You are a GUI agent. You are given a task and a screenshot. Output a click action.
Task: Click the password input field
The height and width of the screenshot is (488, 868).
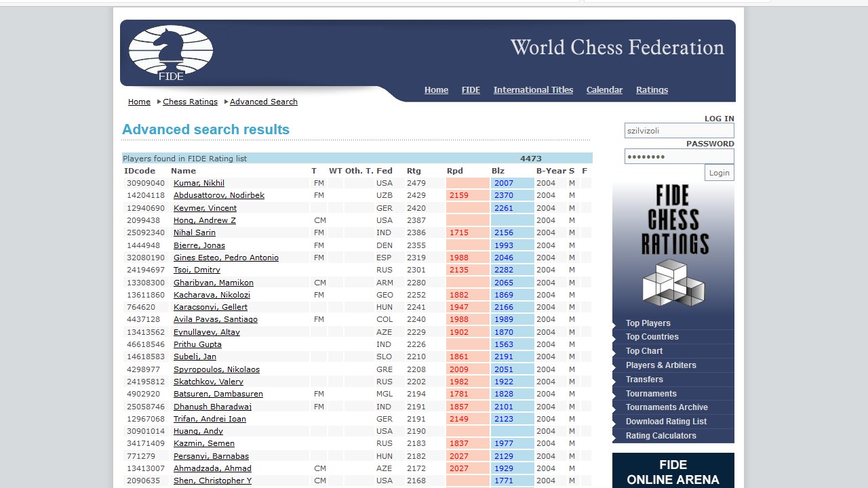(x=679, y=157)
